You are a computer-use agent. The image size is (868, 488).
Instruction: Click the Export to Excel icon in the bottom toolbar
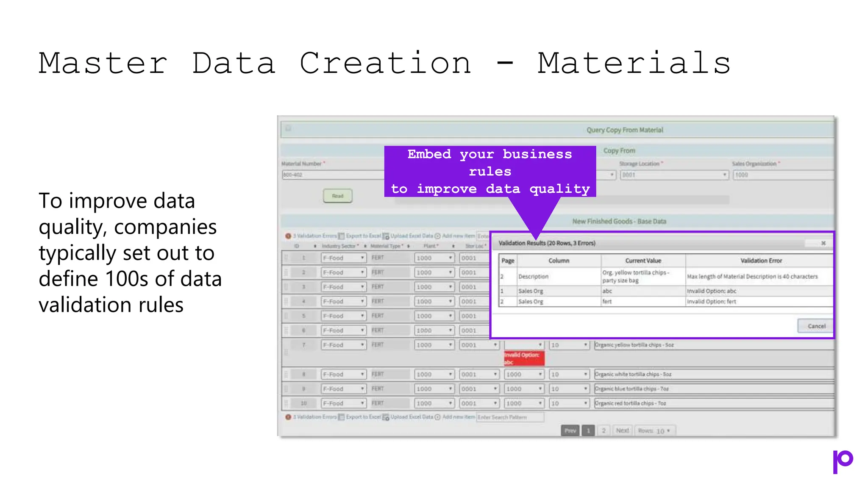[x=341, y=417]
